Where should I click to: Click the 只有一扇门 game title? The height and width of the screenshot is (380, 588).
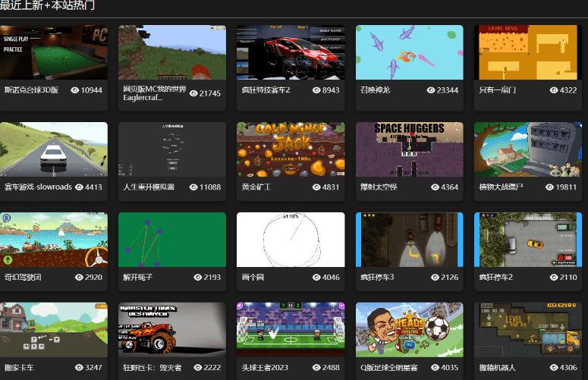498,90
